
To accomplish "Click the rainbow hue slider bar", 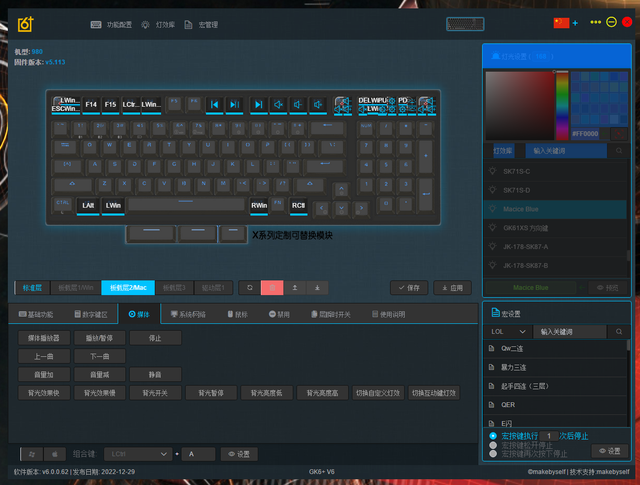I will 562,106.
